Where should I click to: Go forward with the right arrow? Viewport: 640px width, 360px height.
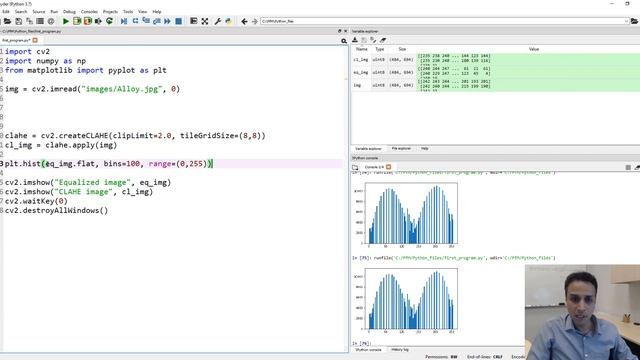(255, 21)
